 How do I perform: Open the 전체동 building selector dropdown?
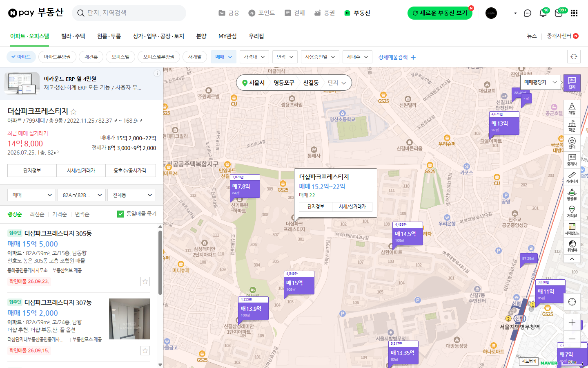pyautogui.click(x=132, y=195)
